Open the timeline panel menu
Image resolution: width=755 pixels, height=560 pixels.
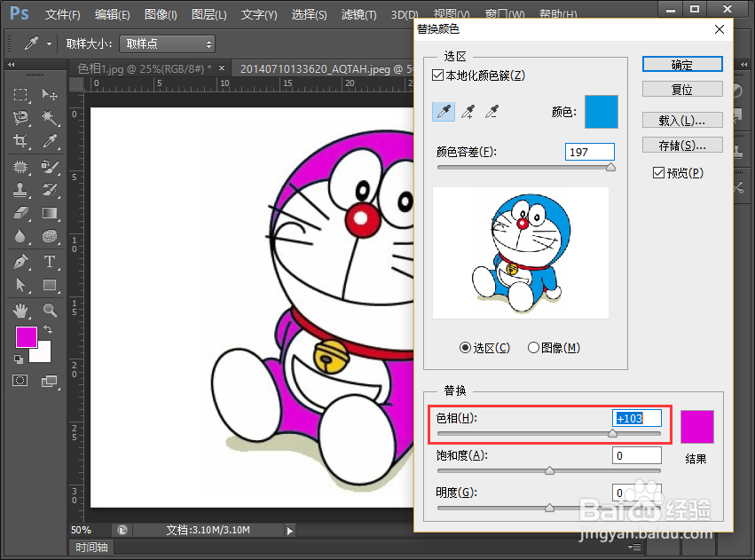[634, 547]
